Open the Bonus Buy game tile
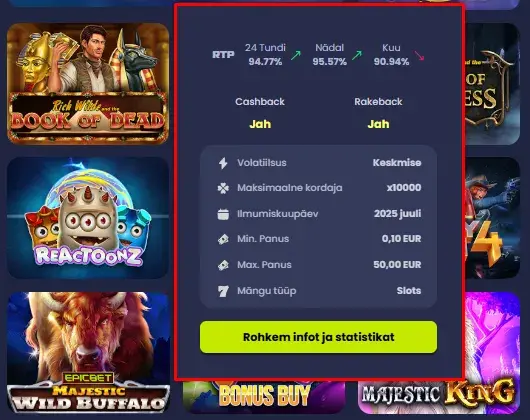530x420 pixels. click(264, 396)
